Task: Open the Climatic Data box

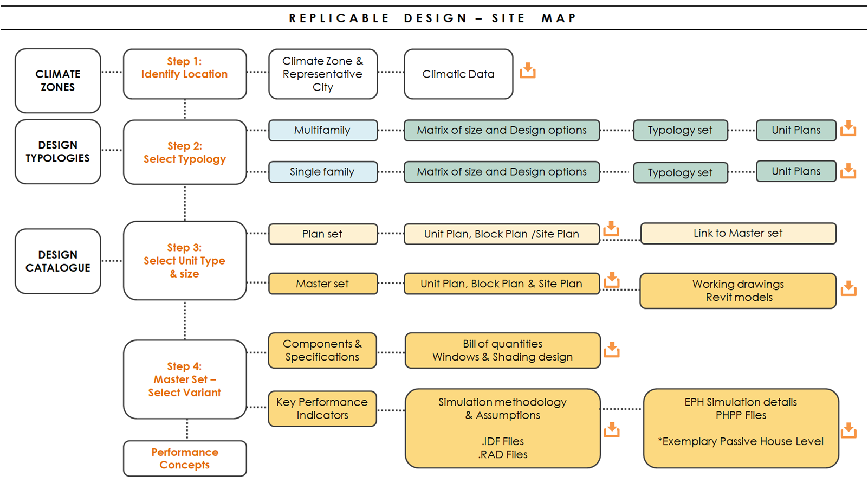Action: click(458, 74)
